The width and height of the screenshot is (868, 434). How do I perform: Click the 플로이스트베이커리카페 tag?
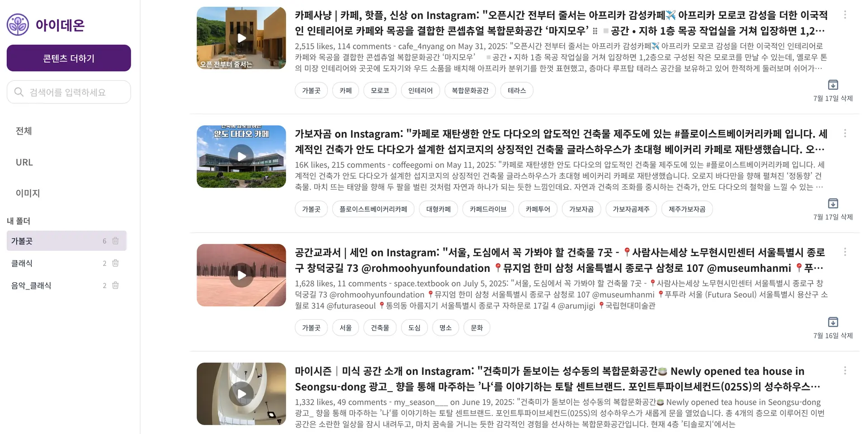(373, 209)
